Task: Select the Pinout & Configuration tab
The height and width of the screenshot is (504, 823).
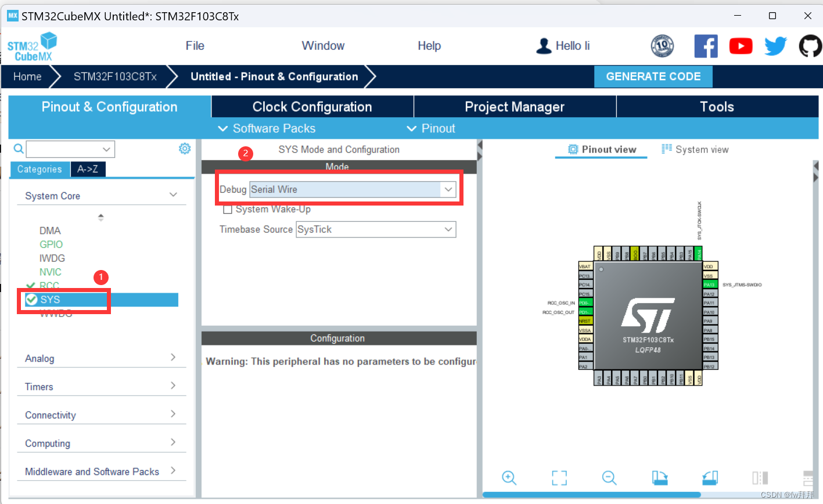Action: click(x=110, y=107)
